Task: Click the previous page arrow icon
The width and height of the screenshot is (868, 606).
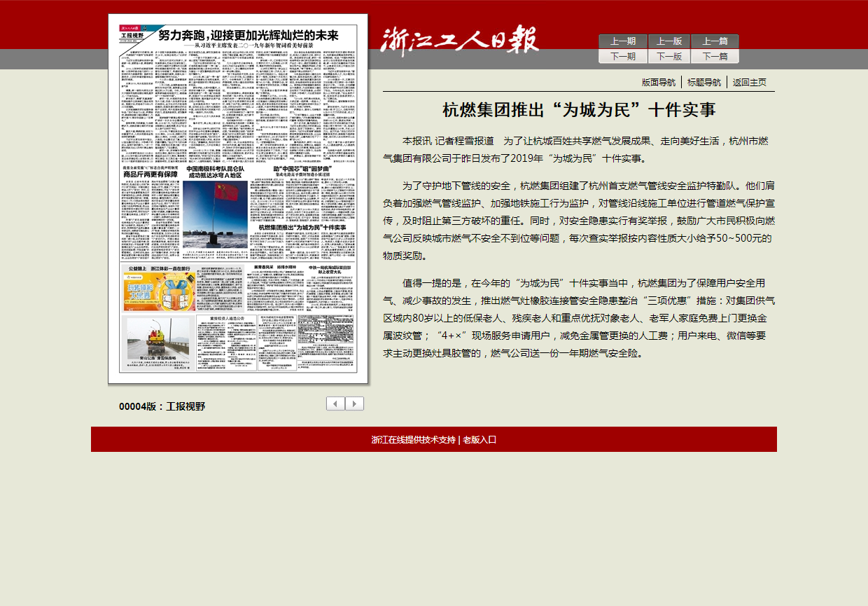Action: pos(335,404)
